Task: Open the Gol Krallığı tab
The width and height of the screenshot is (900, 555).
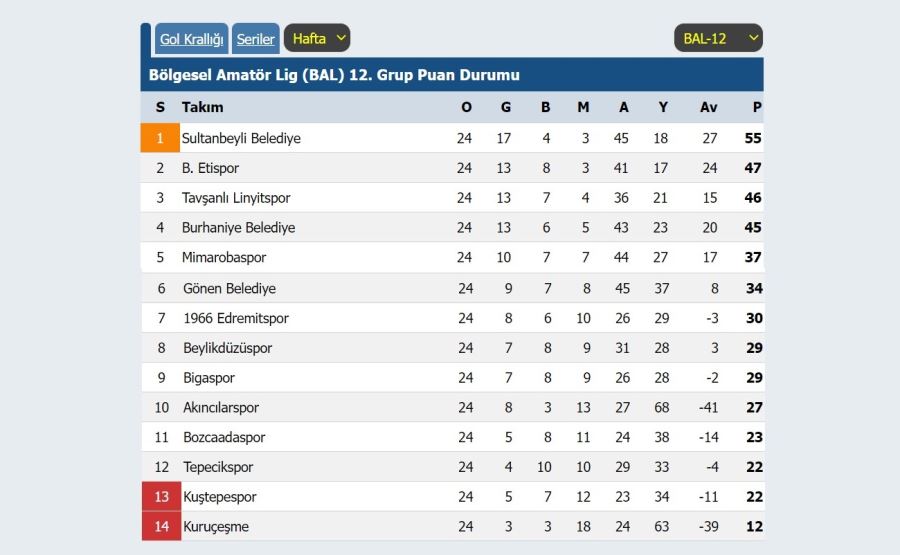Action: click(x=191, y=39)
